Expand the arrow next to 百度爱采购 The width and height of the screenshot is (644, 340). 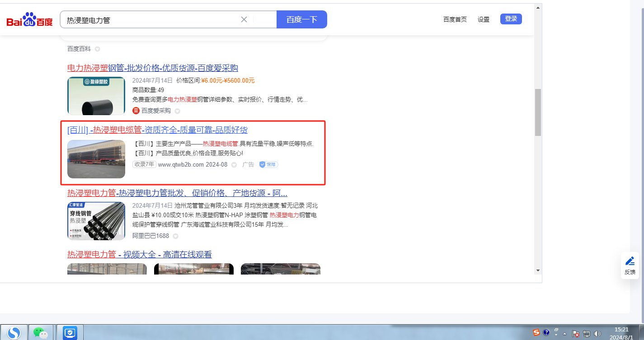tap(177, 111)
